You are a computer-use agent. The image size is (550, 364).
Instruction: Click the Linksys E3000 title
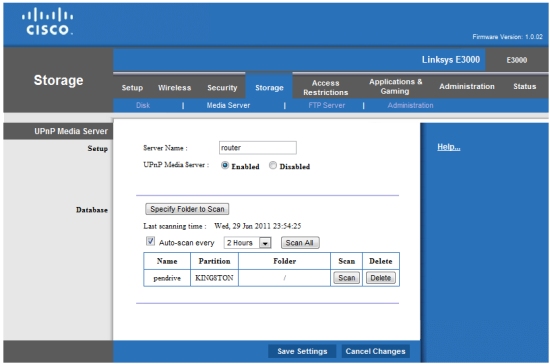pyautogui.click(x=451, y=60)
